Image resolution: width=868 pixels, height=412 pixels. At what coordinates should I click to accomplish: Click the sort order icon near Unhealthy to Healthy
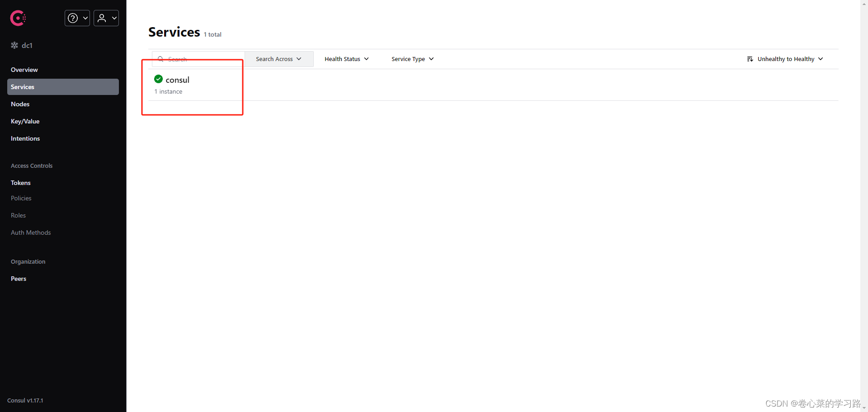click(x=750, y=59)
